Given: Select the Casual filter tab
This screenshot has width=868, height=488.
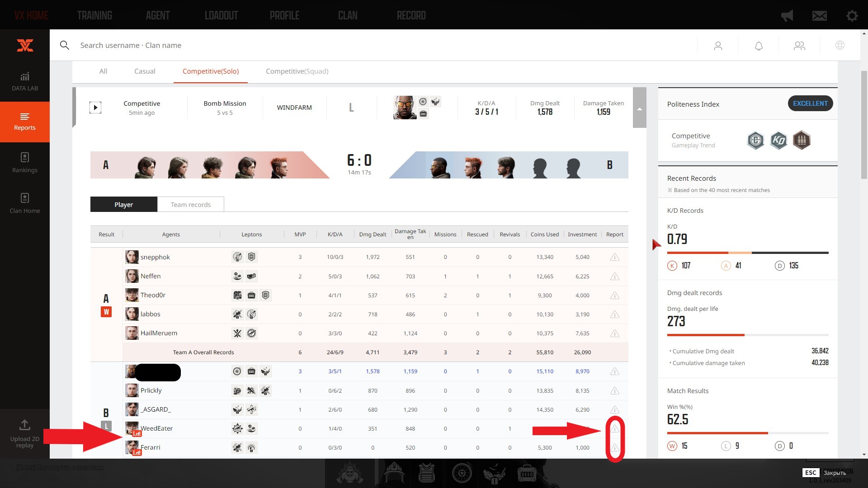Looking at the screenshot, I should [145, 71].
